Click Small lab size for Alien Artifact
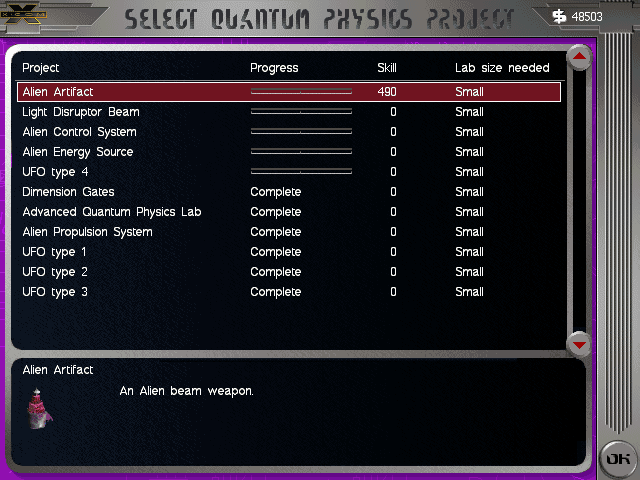 [x=469, y=92]
